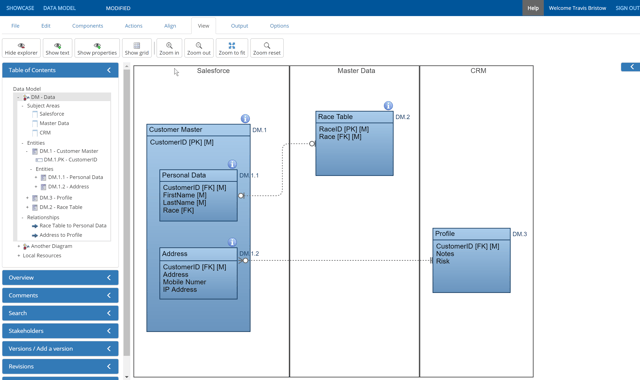Viewport: 640px width, 380px height.
Task: Expand the Another Diagram tree node
Action: [19, 246]
